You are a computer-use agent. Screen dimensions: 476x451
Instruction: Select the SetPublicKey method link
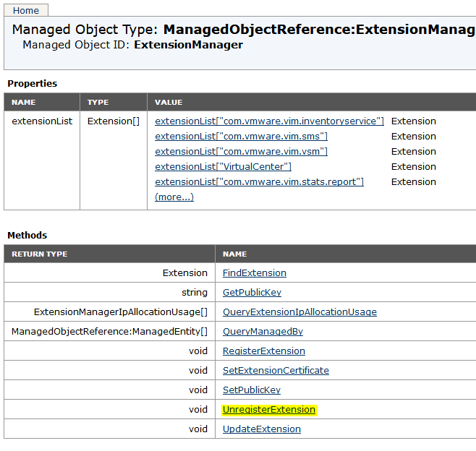tap(251, 390)
